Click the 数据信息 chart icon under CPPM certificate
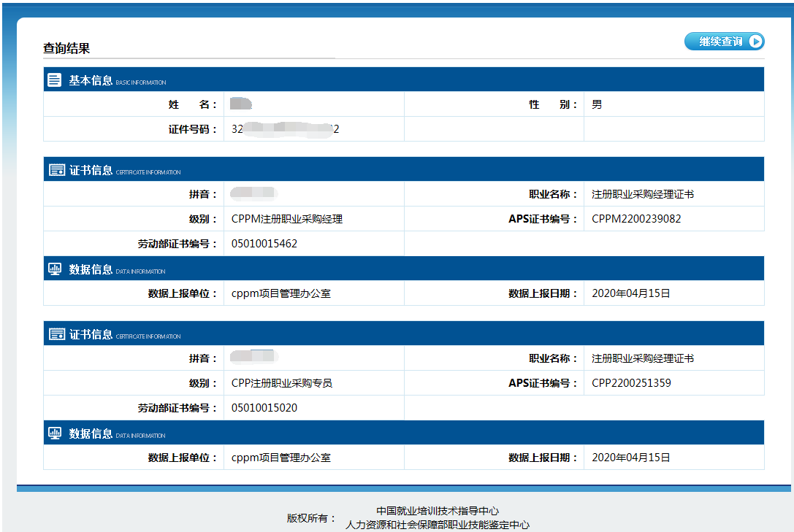794x532 pixels. point(56,269)
